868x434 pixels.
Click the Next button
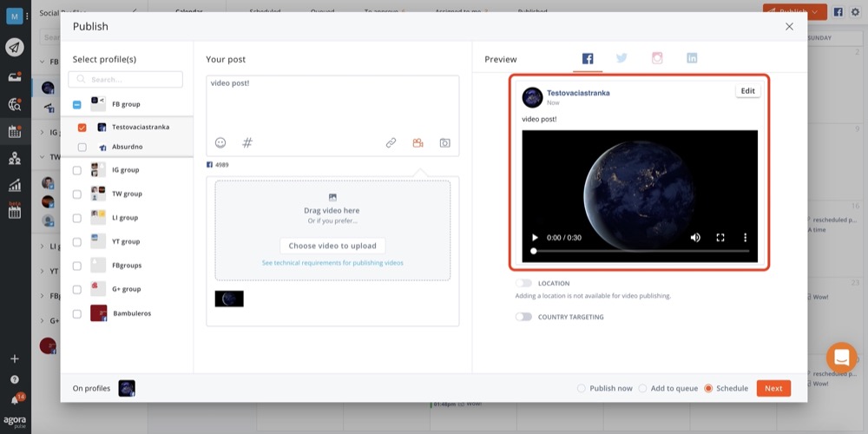click(x=773, y=388)
